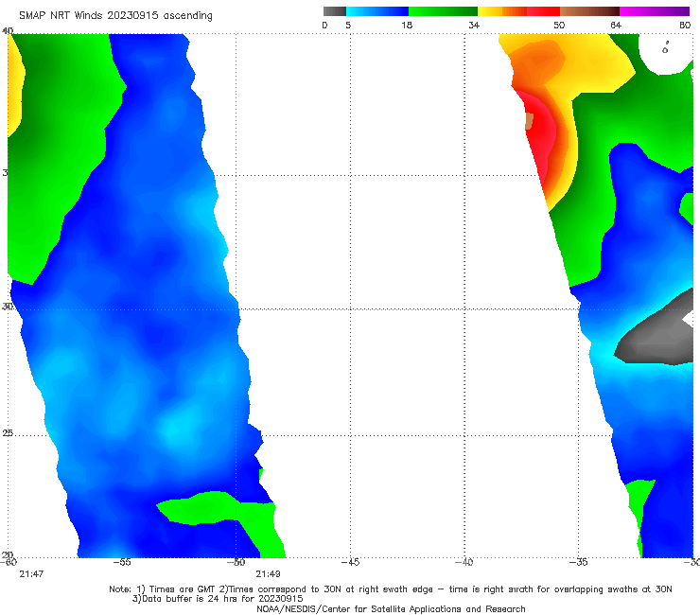Click the magenta-purple 64-80 segment of color bar
Viewport: 700px width, 615px height.
(655, 11)
